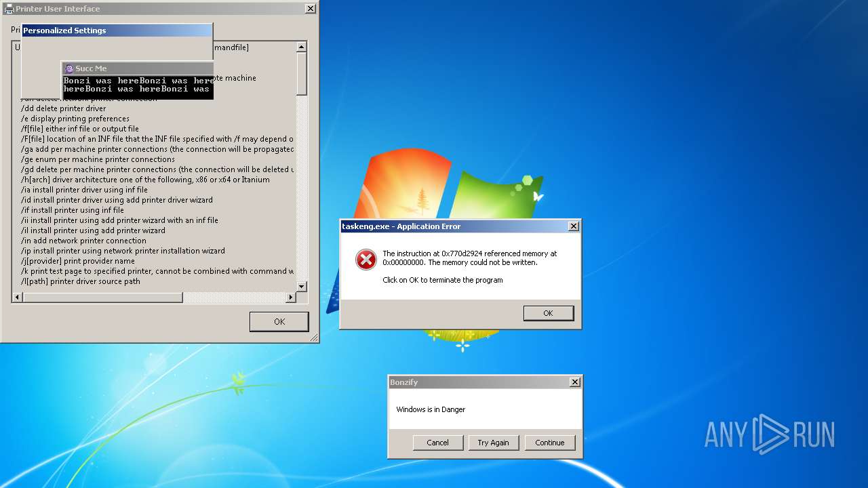Click '/F[file] location of an INF file' line

point(157,139)
